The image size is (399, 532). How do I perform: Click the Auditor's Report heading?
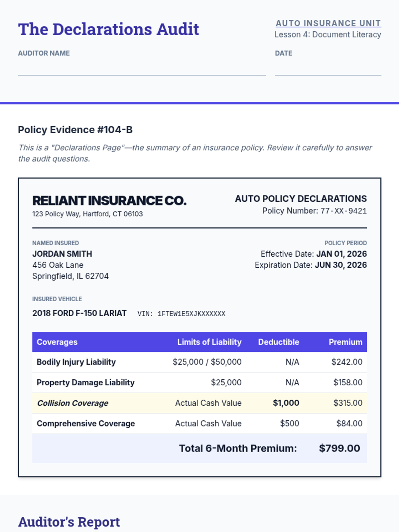(69, 522)
